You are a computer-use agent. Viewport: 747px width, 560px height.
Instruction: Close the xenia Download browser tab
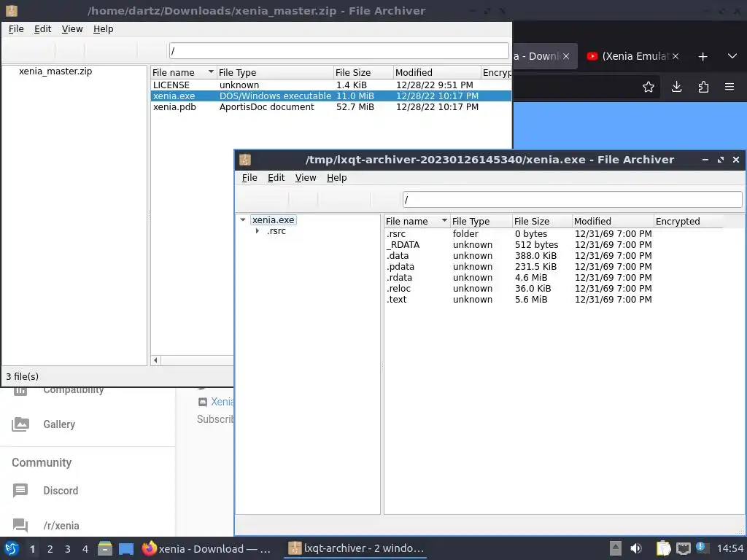click(565, 56)
